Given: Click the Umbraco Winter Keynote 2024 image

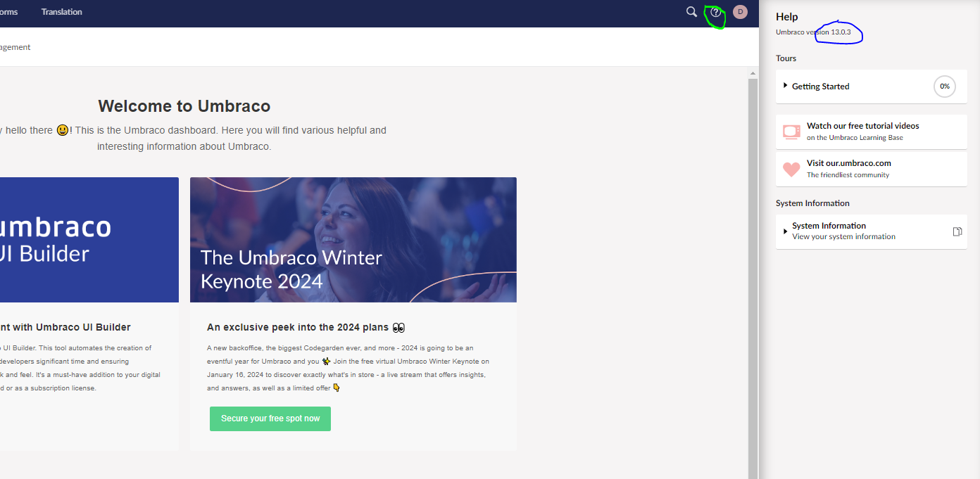Looking at the screenshot, I should point(353,240).
